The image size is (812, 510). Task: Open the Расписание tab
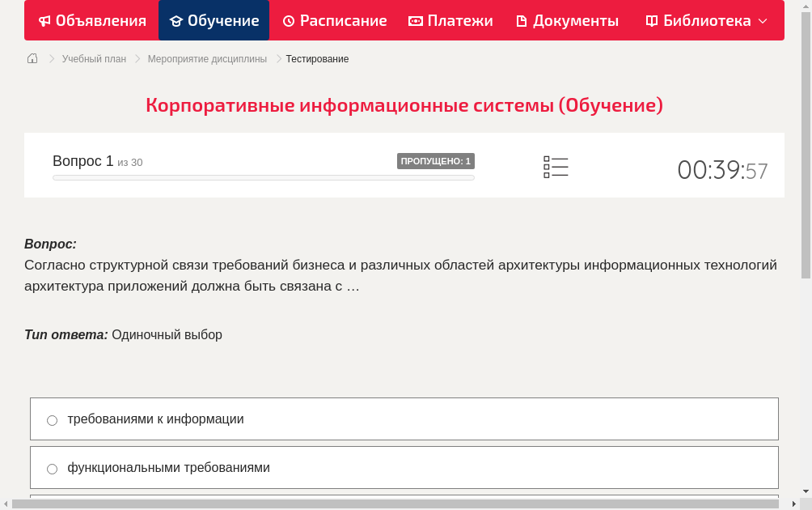point(335,21)
